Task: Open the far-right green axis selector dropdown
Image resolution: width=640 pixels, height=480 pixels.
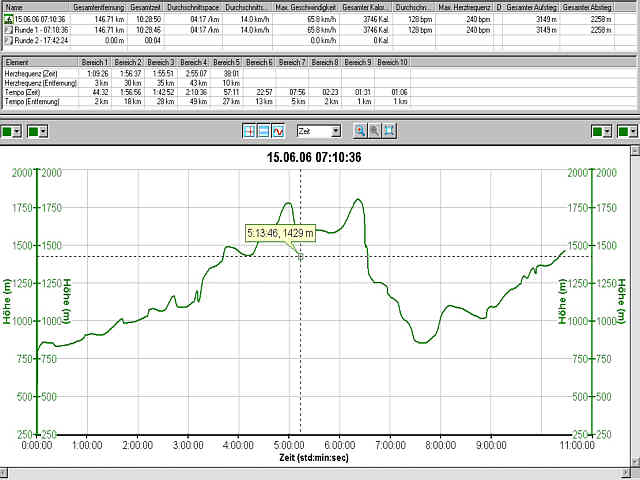Action: pyautogui.click(x=631, y=131)
